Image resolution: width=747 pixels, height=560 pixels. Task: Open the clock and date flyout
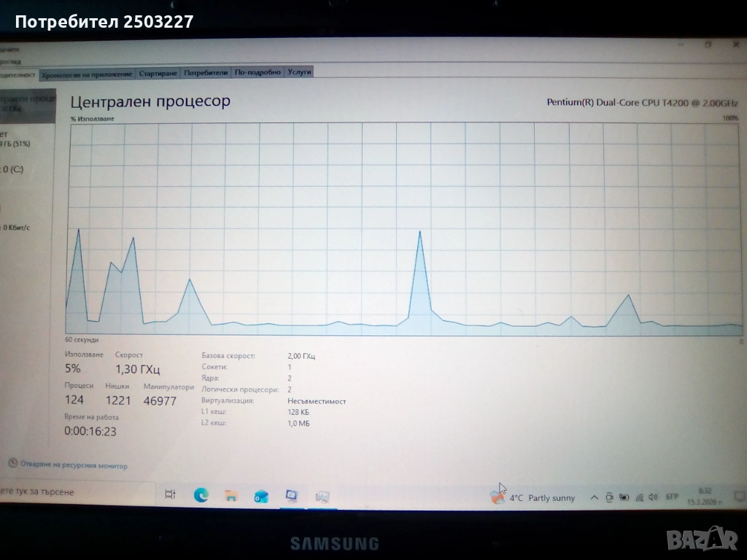[x=705, y=496]
